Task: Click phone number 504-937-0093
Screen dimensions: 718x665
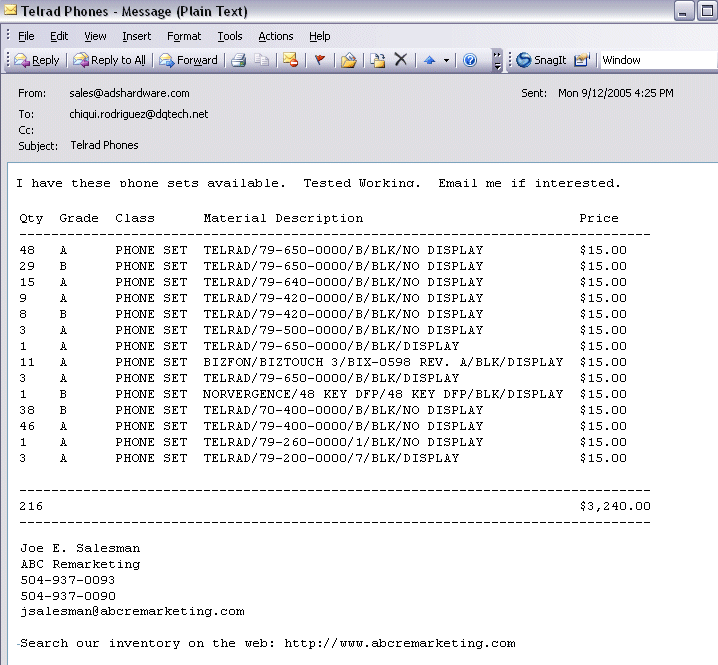Action: (68, 580)
